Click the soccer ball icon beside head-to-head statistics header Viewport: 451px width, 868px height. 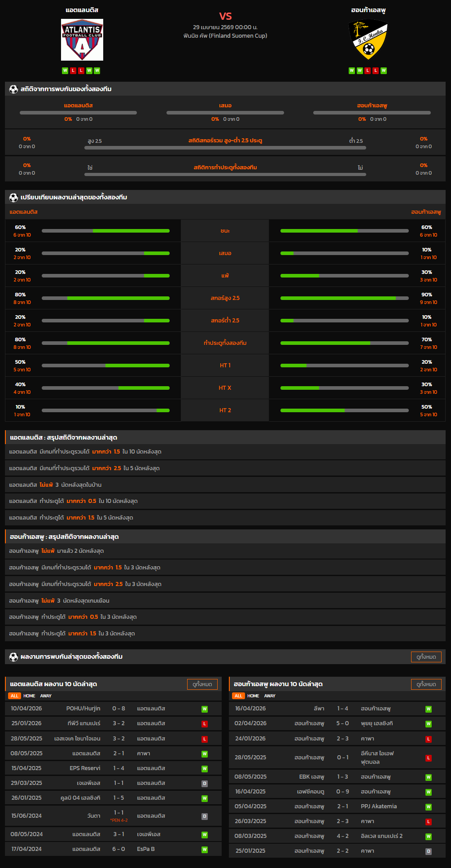point(13,89)
